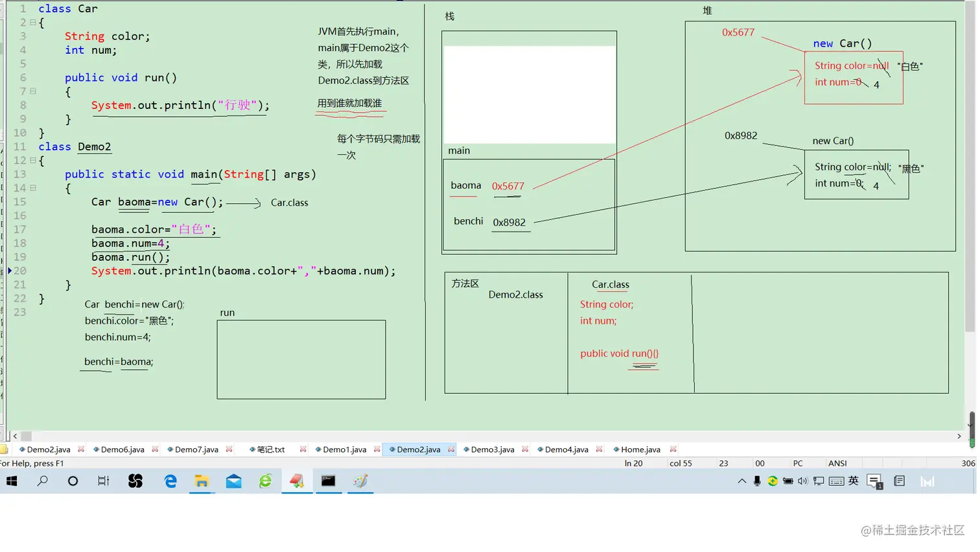This screenshot has height=552, width=980.
Task: Click the microphone tray icon
Action: [757, 481]
